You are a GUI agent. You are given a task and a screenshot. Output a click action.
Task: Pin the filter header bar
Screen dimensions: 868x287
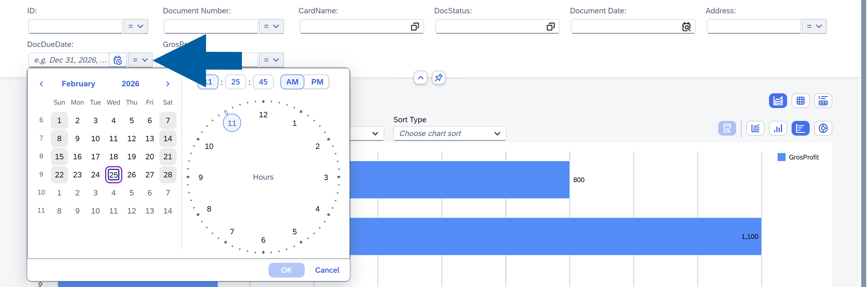[439, 78]
